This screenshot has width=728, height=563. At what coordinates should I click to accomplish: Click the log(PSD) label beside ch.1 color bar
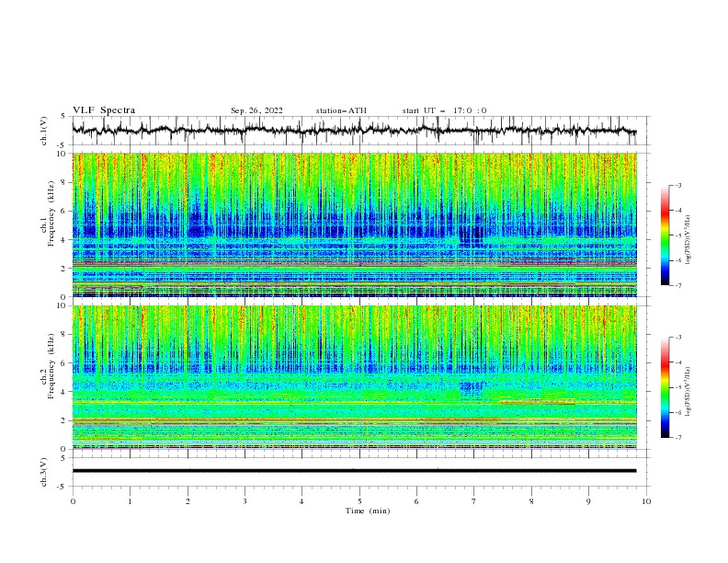coord(688,240)
